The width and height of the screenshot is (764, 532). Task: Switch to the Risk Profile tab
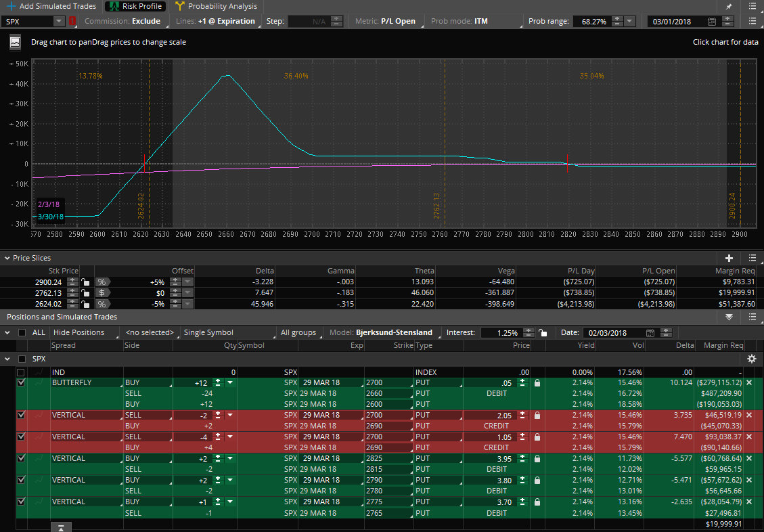[x=134, y=6]
